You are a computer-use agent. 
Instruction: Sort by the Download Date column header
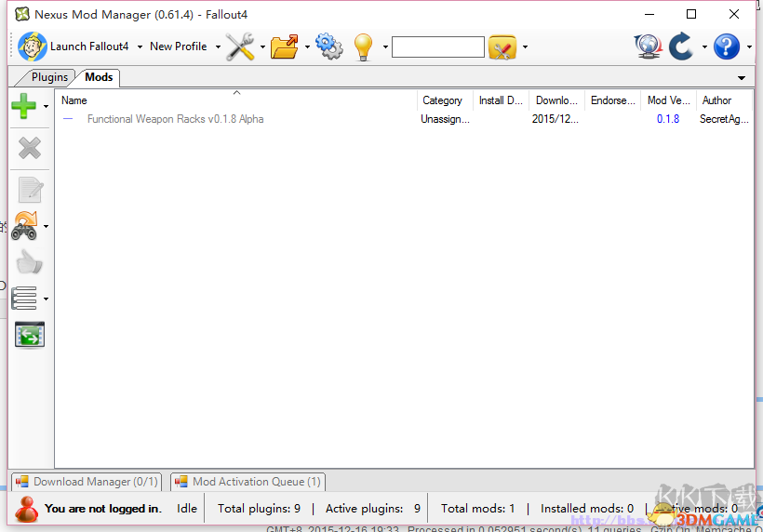pyautogui.click(x=556, y=100)
